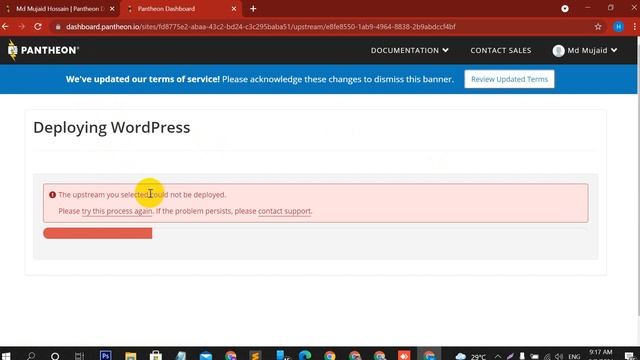Open the Md Mujaid user menu
Viewport: 640px width, 360px height.
pyautogui.click(x=584, y=50)
